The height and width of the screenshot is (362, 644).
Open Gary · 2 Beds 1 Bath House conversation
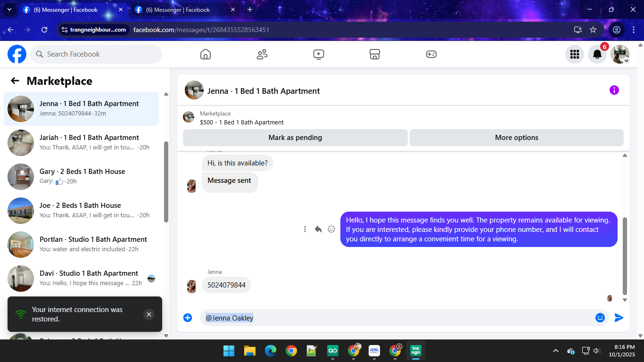[x=81, y=177]
